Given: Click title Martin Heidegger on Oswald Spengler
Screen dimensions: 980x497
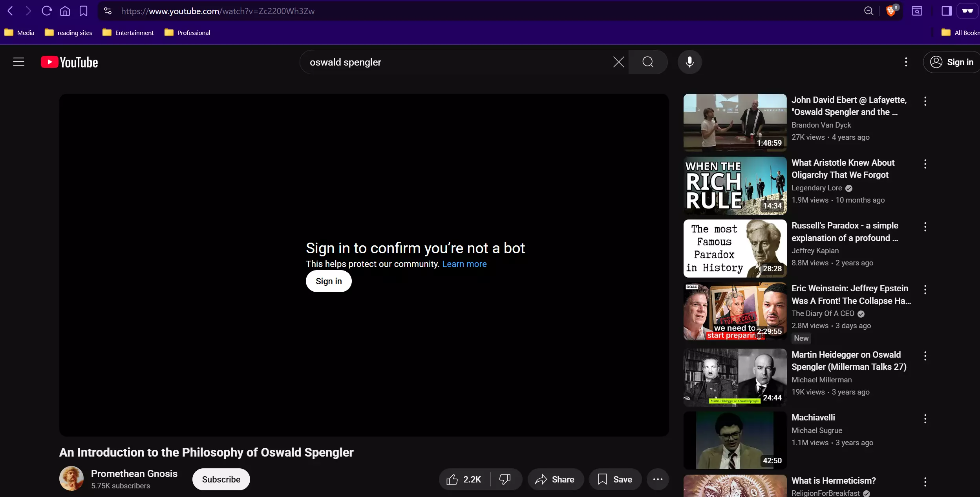Looking at the screenshot, I should coord(849,361).
